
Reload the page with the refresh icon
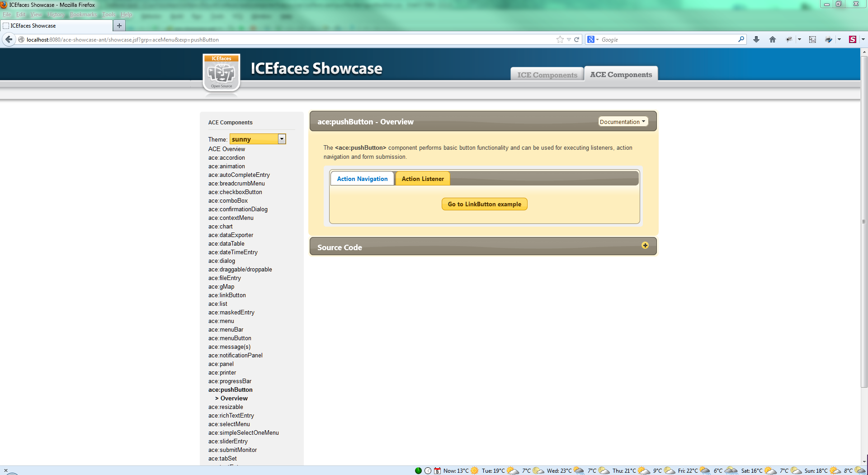pos(577,39)
